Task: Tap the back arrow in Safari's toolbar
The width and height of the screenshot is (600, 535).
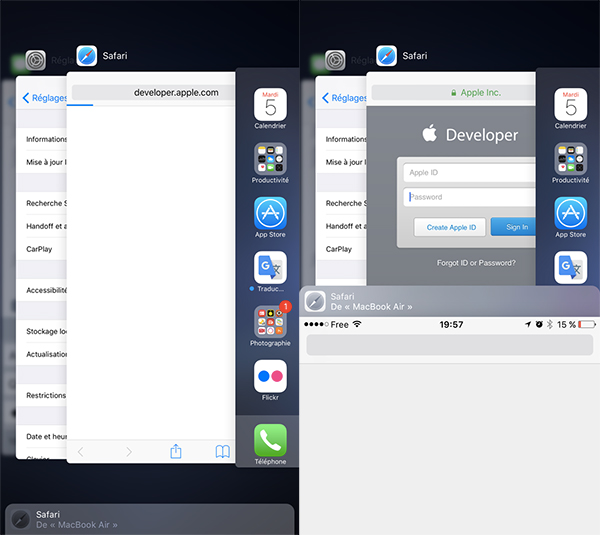Action: point(81,452)
